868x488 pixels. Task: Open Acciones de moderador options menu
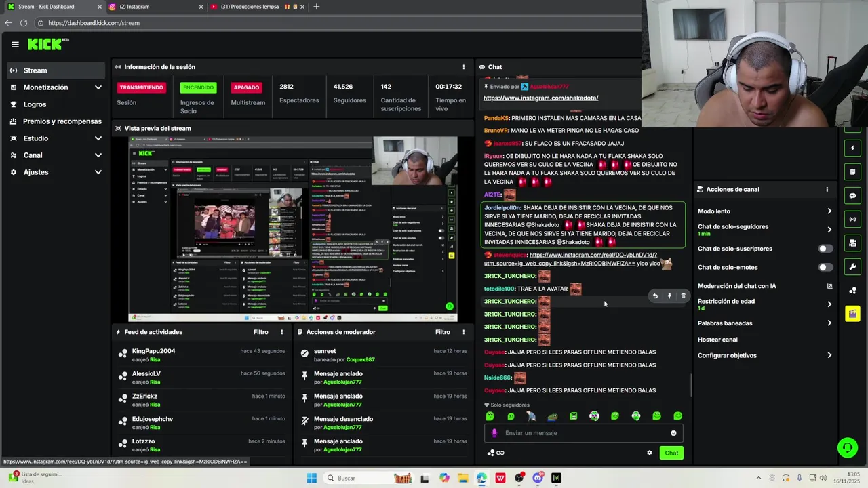464,332
